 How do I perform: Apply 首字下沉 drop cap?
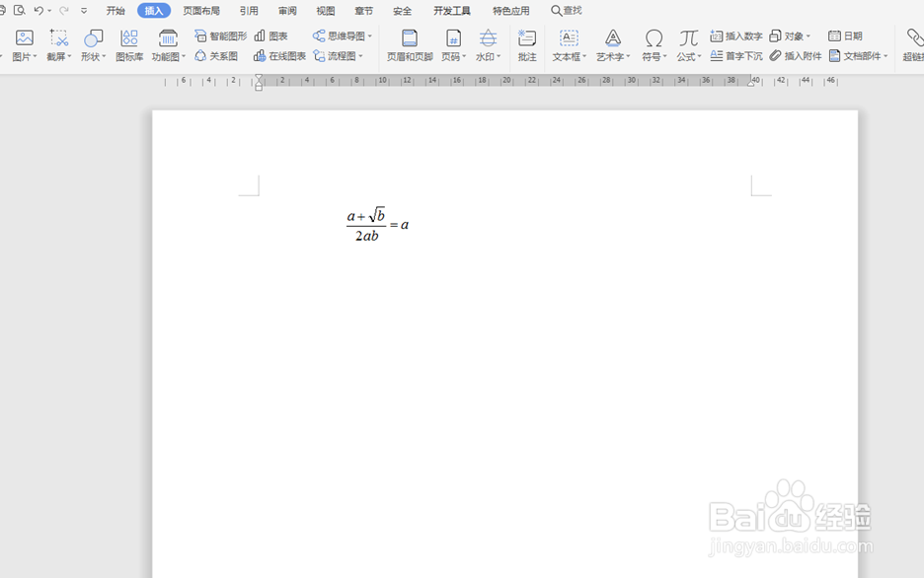[736, 56]
